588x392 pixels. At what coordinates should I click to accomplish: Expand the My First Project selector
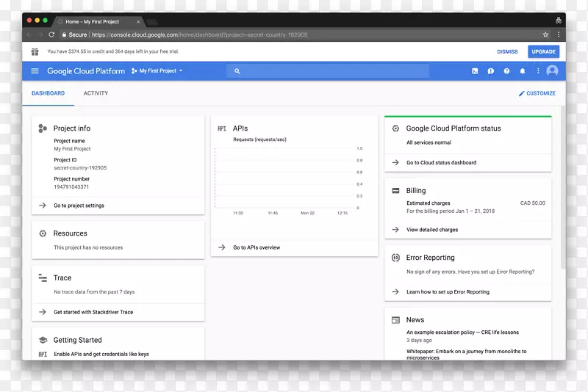click(x=157, y=71)
